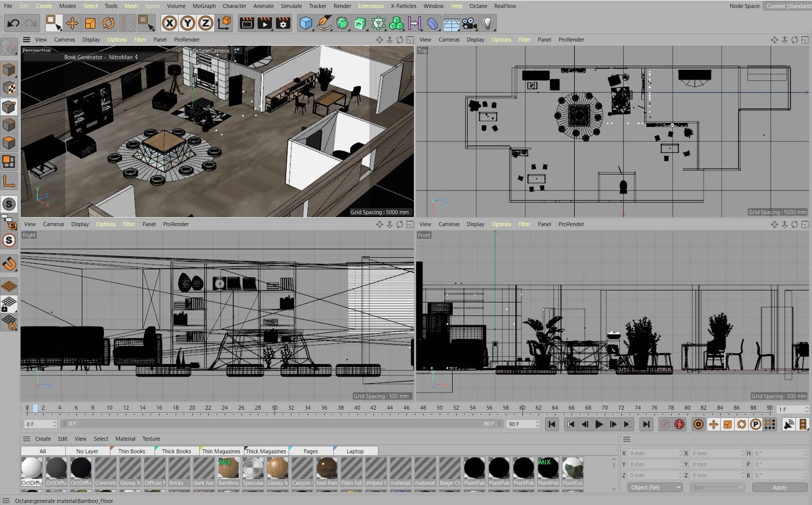The image size is (812, 505).
Task: Toggle the X axis lock
Action: (x=169, y=23)
